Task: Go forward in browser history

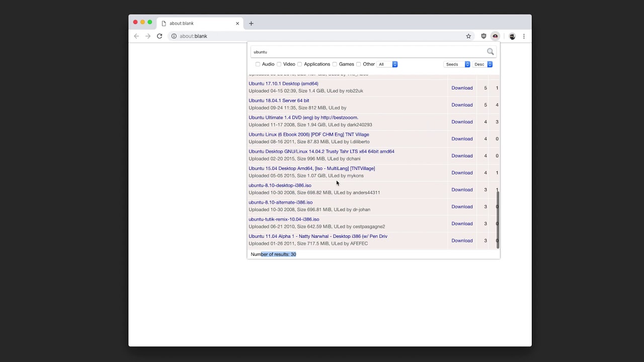Action: pos(148,36)
